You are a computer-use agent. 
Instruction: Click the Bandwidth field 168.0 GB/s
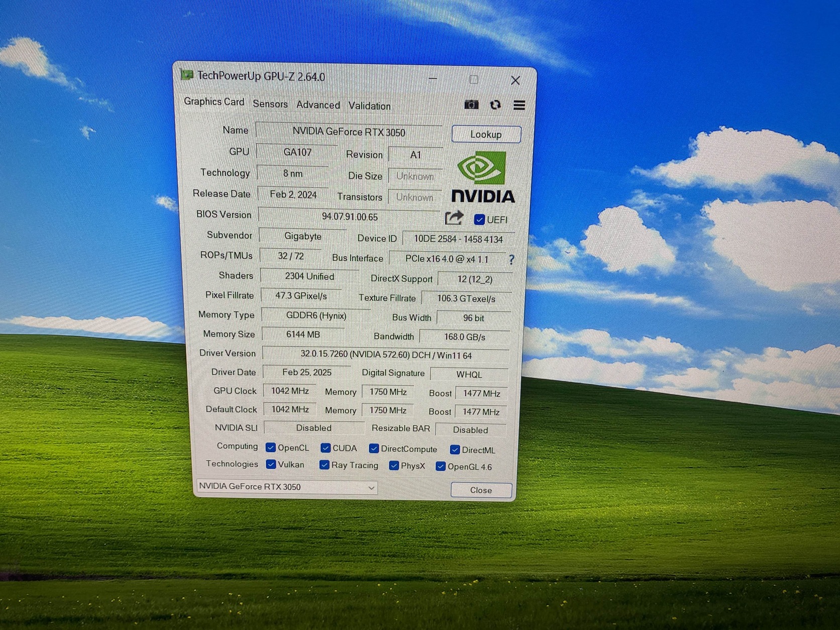(465, 337)
